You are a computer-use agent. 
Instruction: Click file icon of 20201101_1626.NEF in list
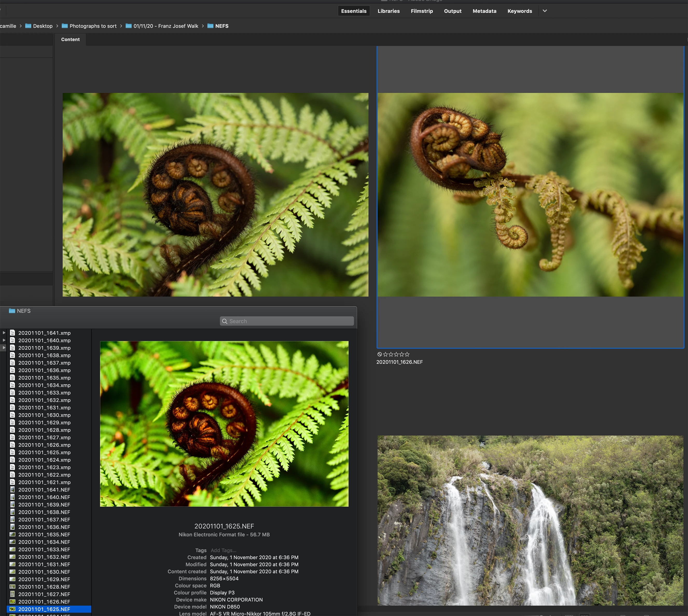(x=12, y=601)
